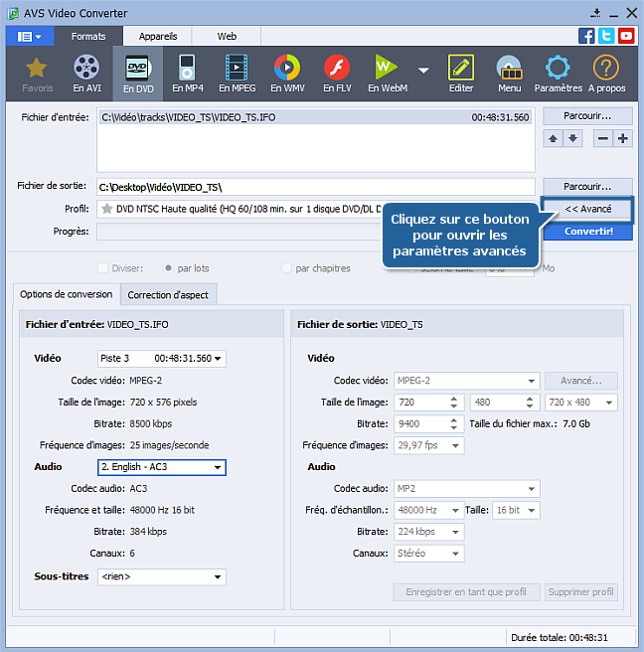Select the par lots radio button
The height and width of the screenshot is (652, 644).
tap(170, 268)
